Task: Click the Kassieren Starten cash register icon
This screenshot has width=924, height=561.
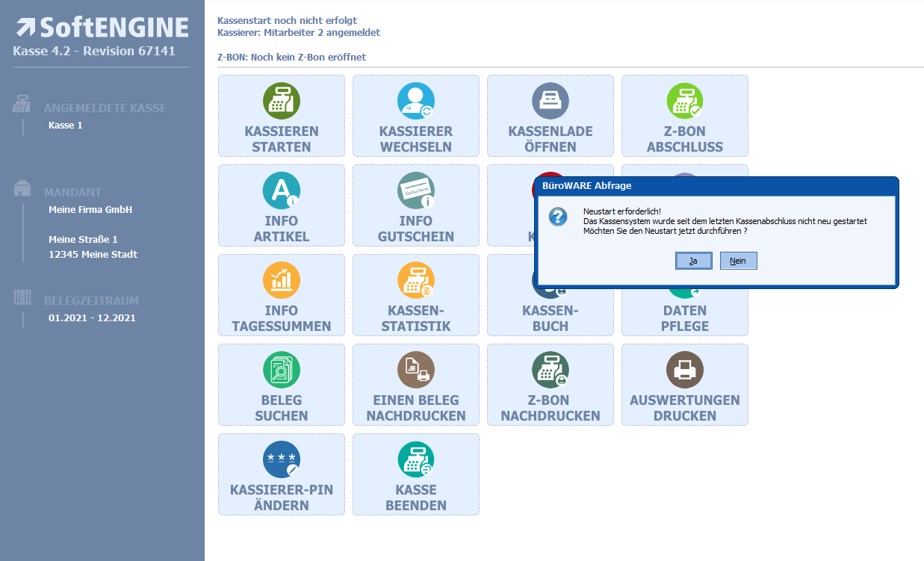Action: [x=282, y=102]
